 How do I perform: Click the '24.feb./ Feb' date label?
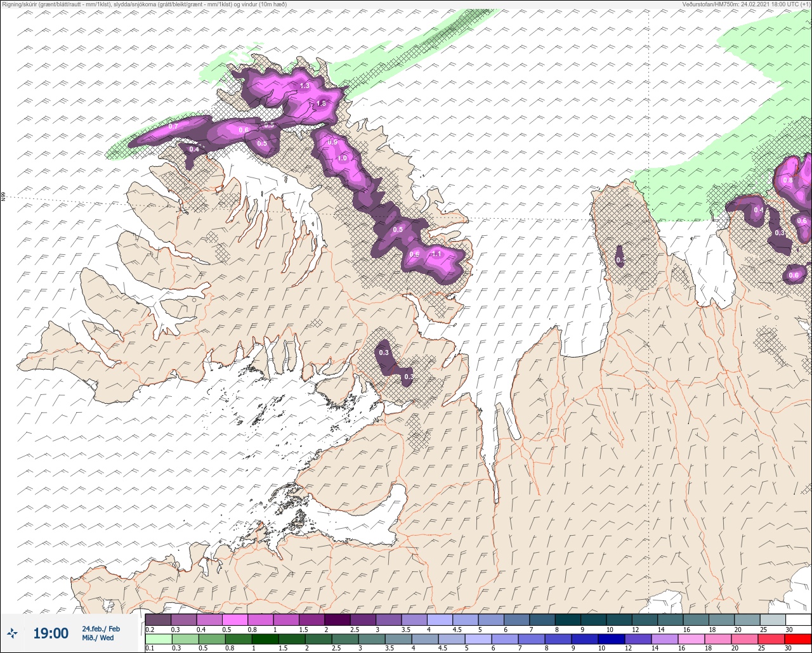pyautogui.click(x=101, y=629)
